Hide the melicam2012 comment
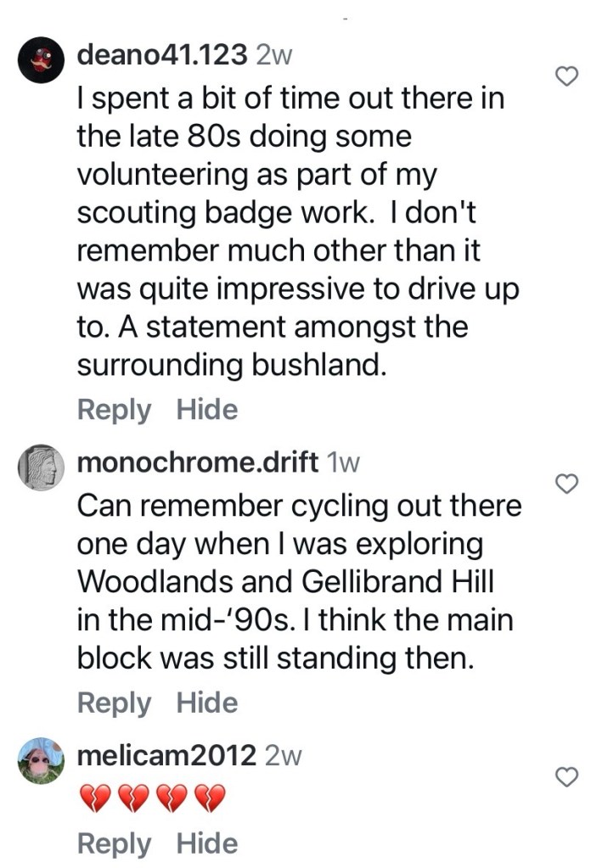 pyautogui.click(x=207, y=843)
